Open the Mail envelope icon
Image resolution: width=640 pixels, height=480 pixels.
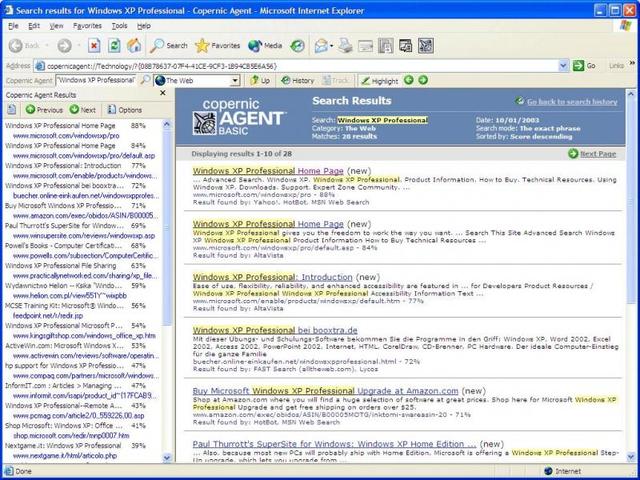coord(322,45)
